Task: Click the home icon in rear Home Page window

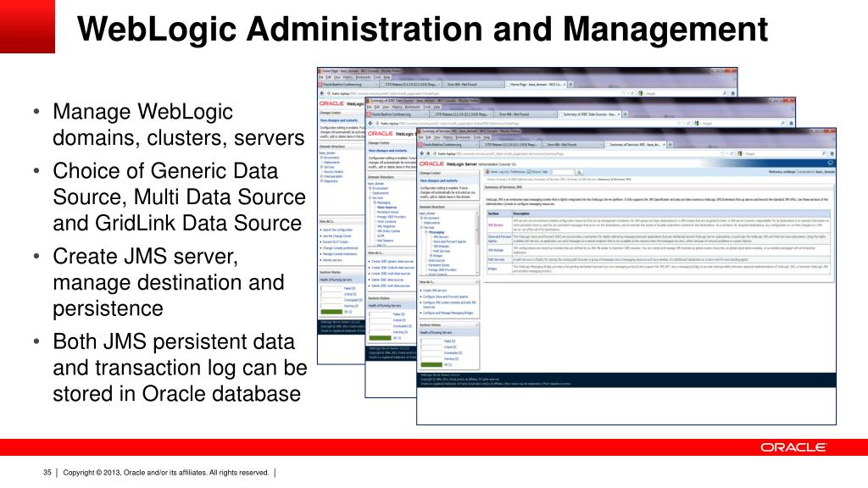Action: [x=733, y=93]
